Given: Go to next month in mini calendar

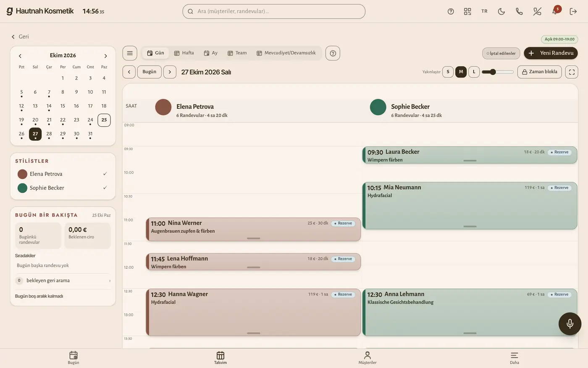Looking at the screenshot, I should pyautogui.click(x=105, y=56).
